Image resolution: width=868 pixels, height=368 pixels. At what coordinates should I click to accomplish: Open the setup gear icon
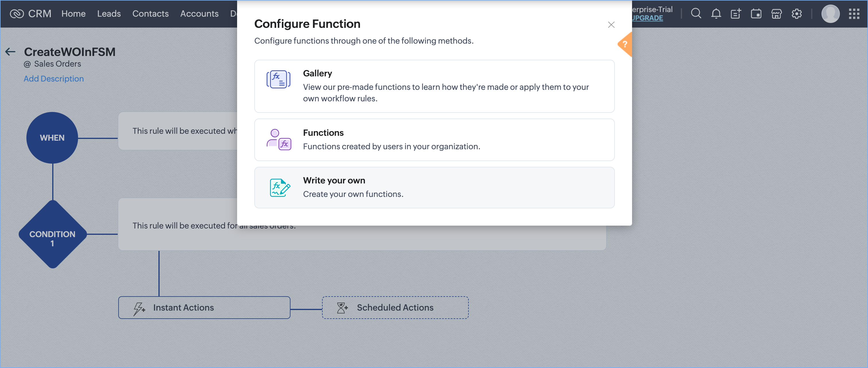coord(797,14)
